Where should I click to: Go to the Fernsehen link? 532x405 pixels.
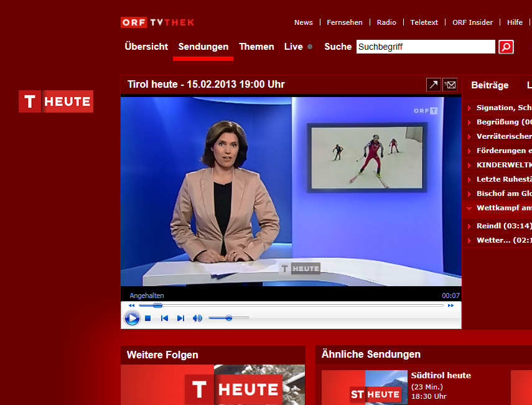(x=344, y=22)
